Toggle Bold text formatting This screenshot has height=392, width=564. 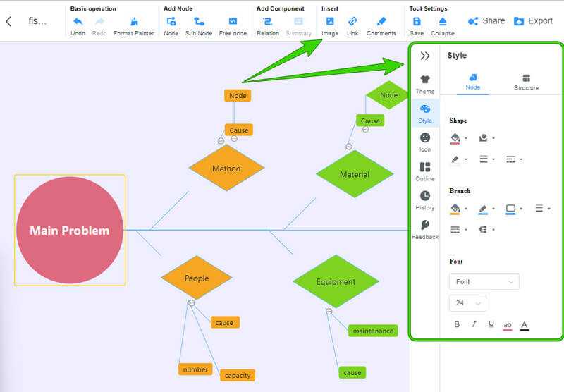[x=457, y=324]
